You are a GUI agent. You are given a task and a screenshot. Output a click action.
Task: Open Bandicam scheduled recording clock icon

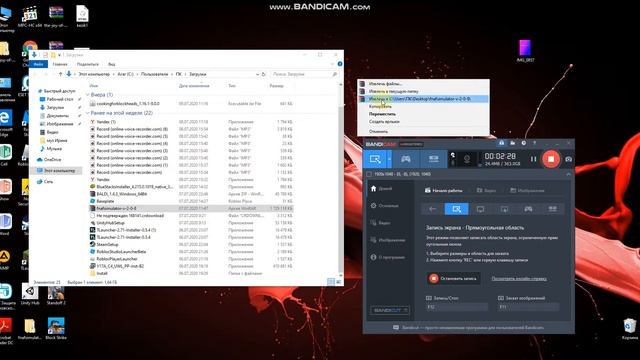point(523,143)
